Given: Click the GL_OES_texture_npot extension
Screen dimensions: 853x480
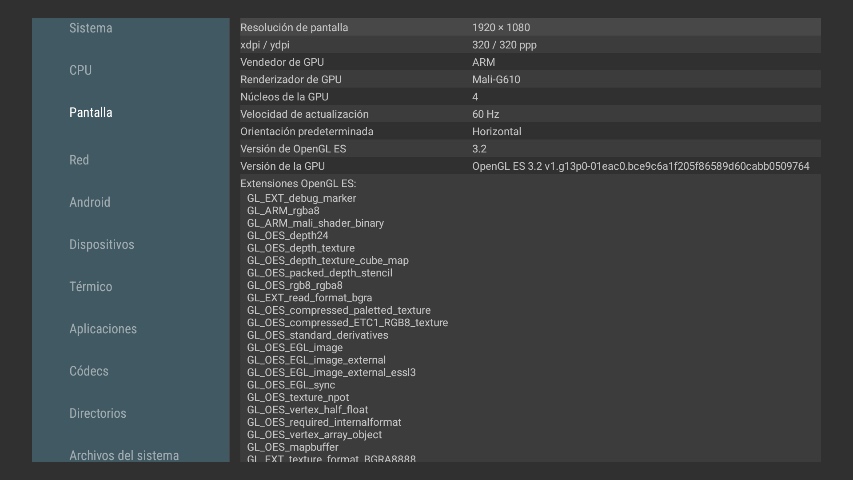Looking at the screenshot, I should [298, 397].
